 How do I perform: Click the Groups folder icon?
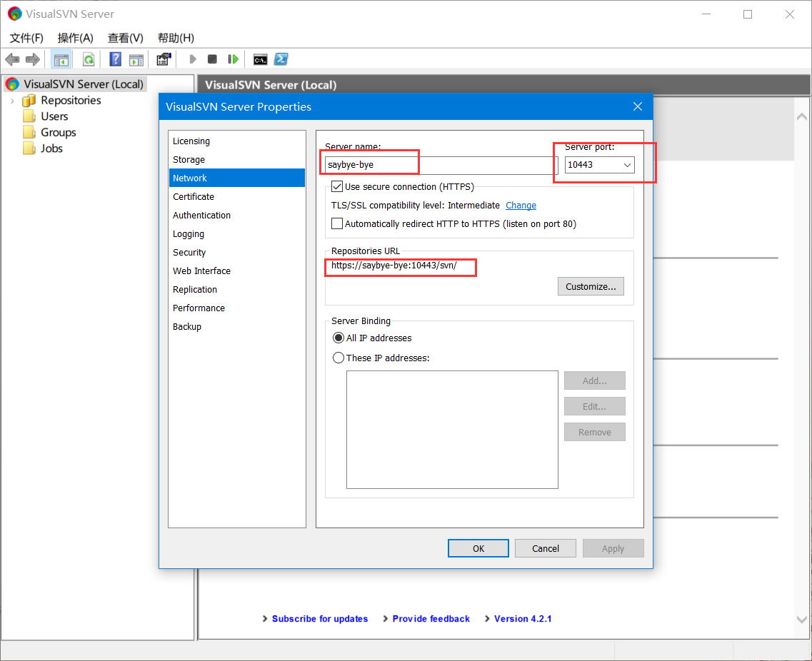29,133
